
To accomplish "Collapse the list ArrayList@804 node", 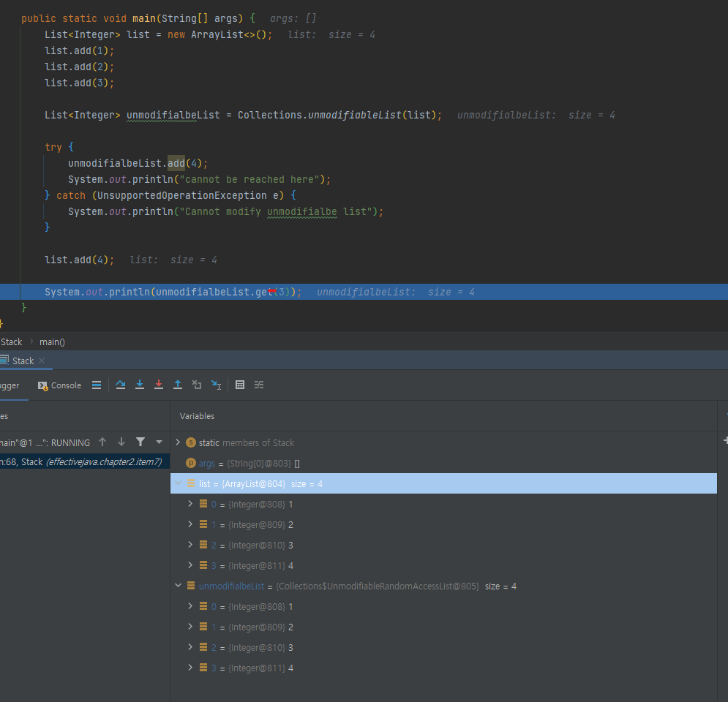I will pos(178,483).
